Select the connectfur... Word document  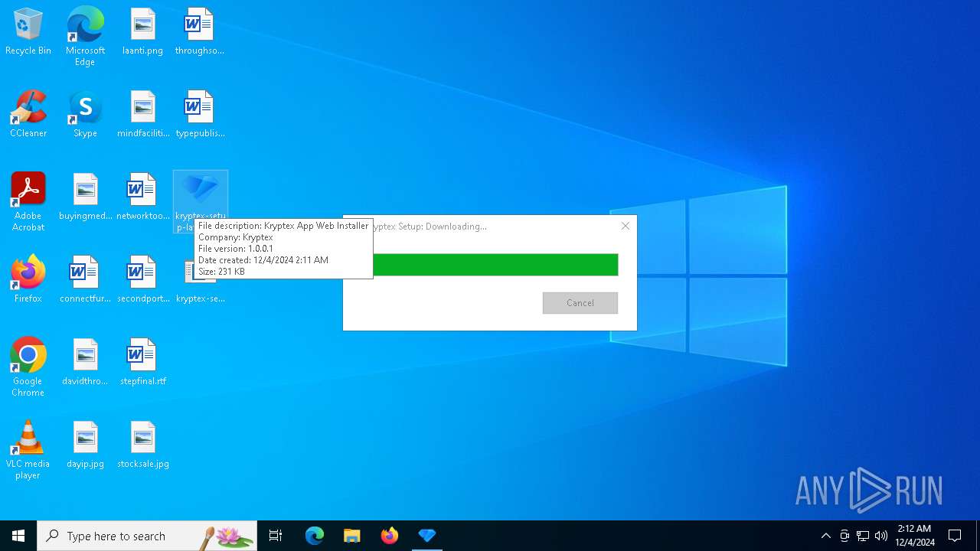(x=85, y=280)
